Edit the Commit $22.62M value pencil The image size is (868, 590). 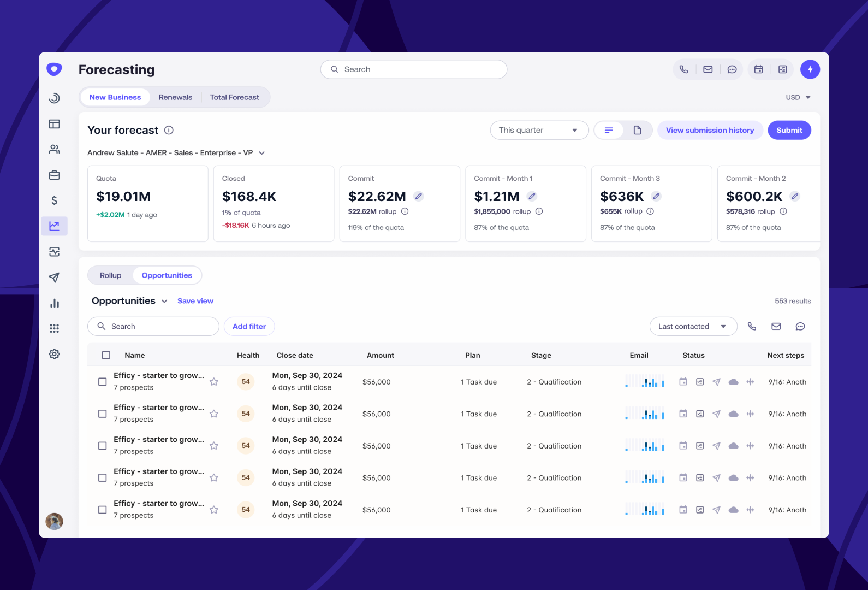419,196
